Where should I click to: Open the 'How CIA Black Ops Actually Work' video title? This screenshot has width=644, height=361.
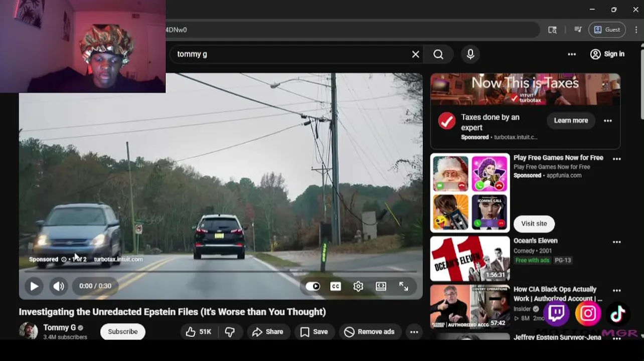558,294
